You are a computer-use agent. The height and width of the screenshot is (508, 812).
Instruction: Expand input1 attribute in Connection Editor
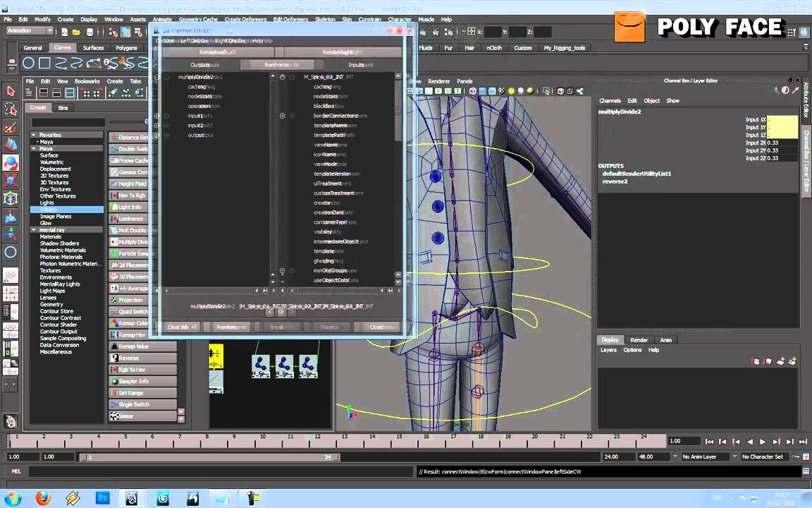157,116
